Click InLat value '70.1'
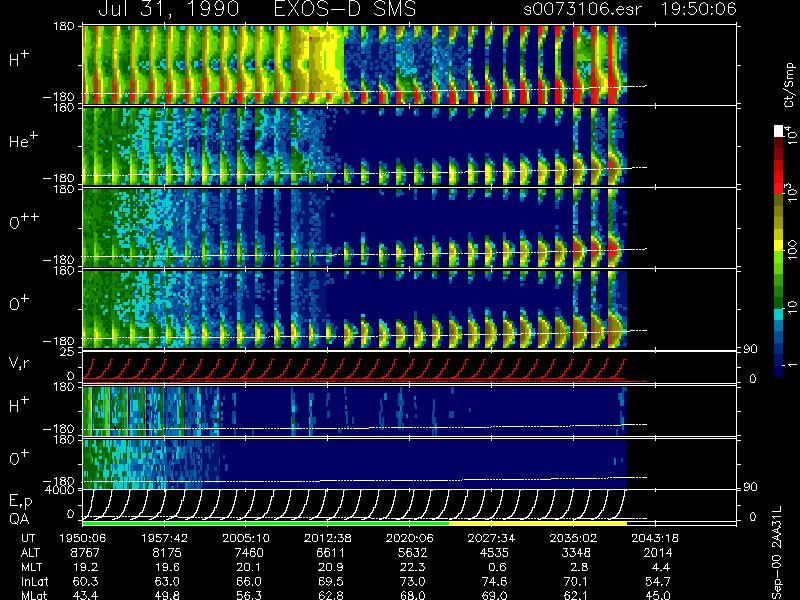The height and width of the screenshot is (600, 800). coord(576,581)
